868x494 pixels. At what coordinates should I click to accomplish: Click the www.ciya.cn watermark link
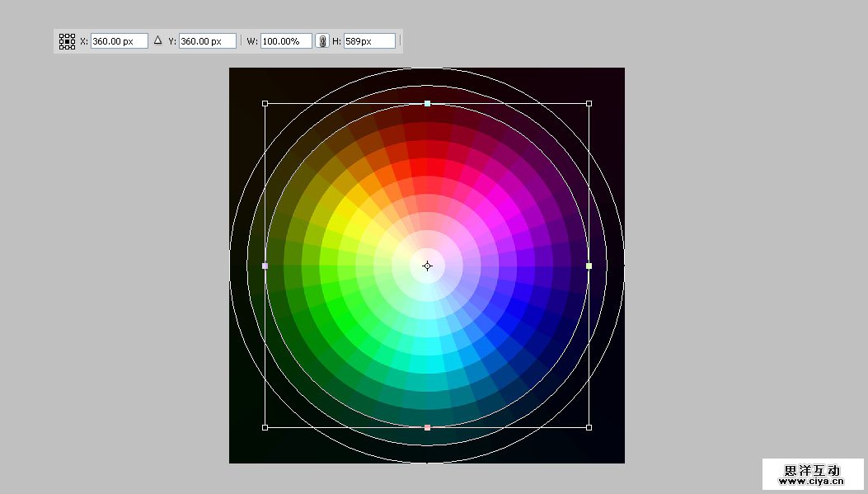[812, 480]
